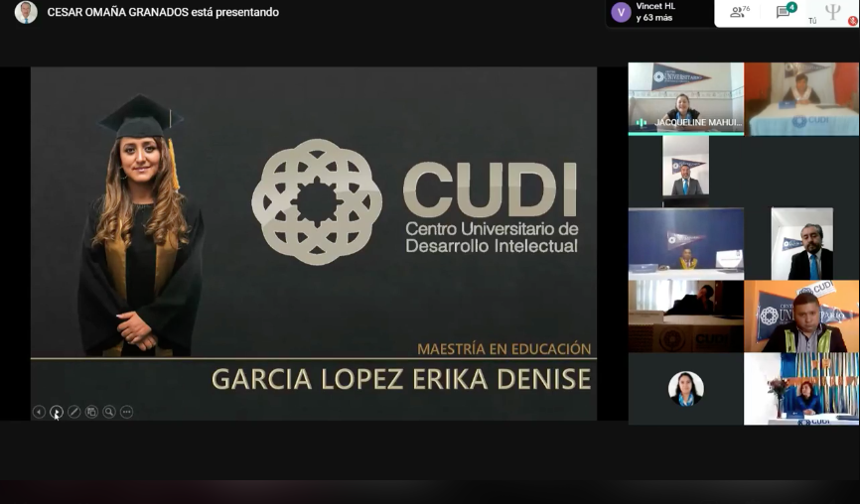Click 'Centro Universitario de Desarrollo Intelectual' text
The height and width of the screenshot is (504, 860).
[x=492, y=237]
